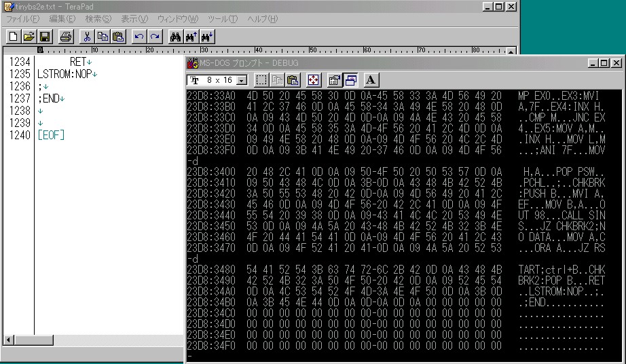Open ファイル(F) menu in TeraPad
Viewport: 626px width, 364px height.
click(23, 19)
